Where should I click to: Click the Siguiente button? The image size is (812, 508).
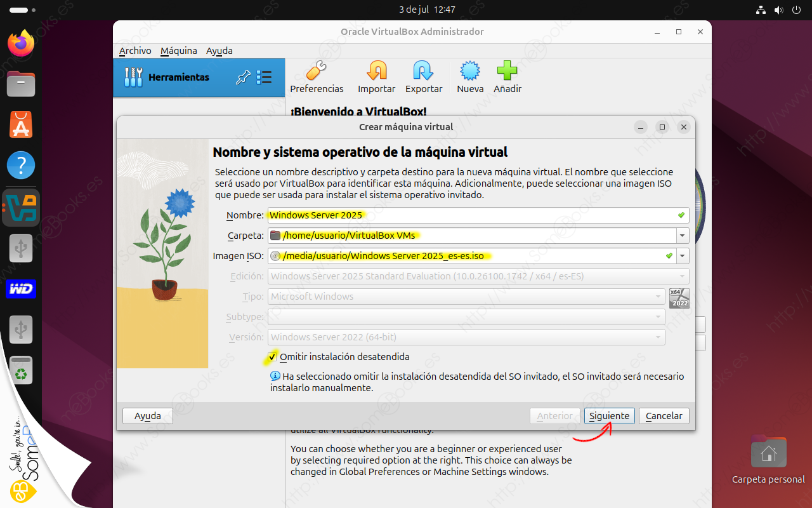609,416
